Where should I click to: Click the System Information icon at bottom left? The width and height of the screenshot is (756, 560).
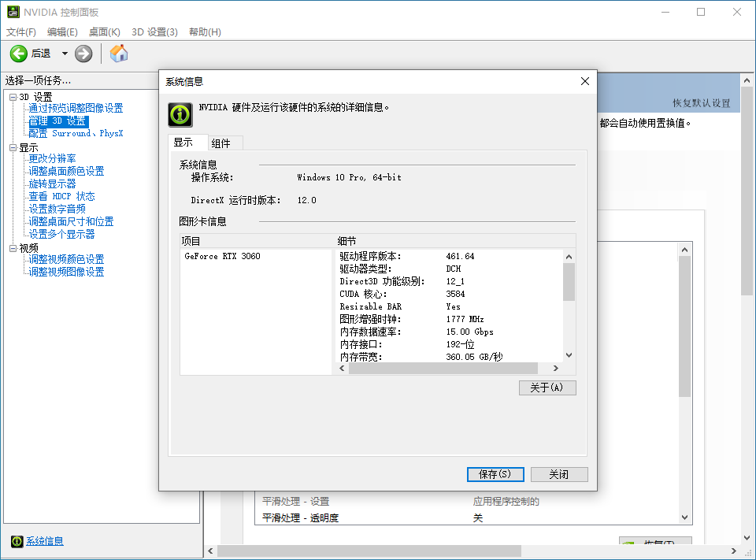tap(17, 541)
